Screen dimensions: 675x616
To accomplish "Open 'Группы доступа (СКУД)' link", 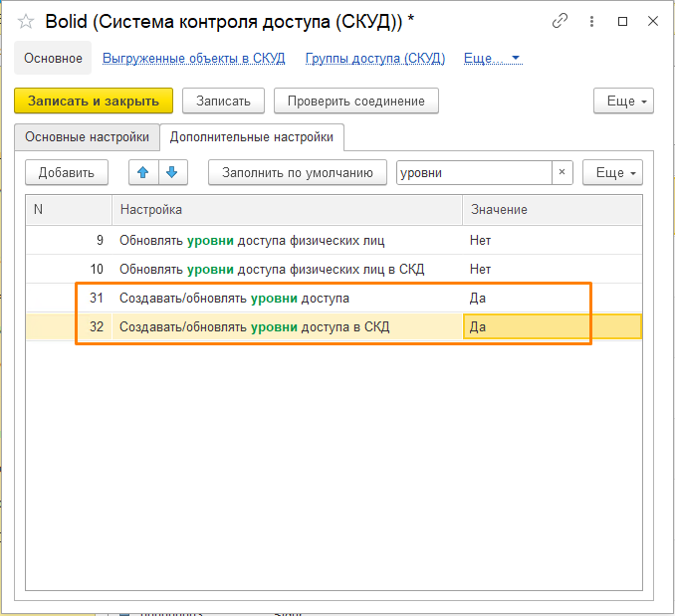I will point(375,59).
